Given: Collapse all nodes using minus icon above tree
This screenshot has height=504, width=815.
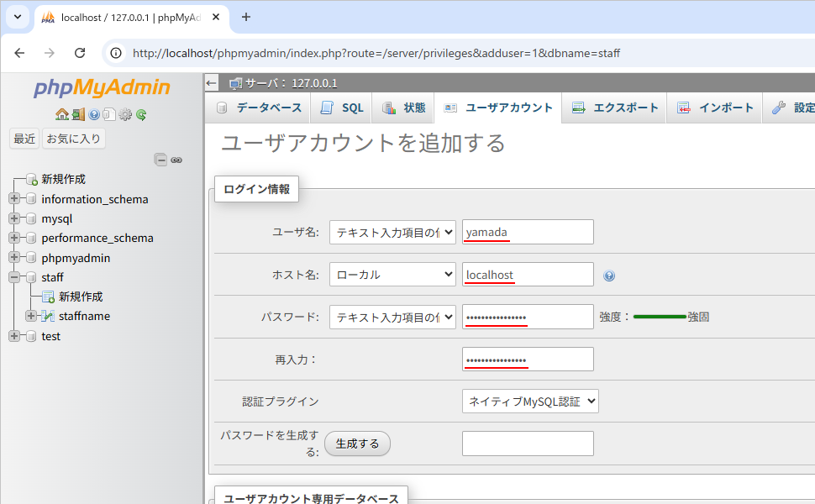Looking at the screenshot, I should click(x=160, y=159).
